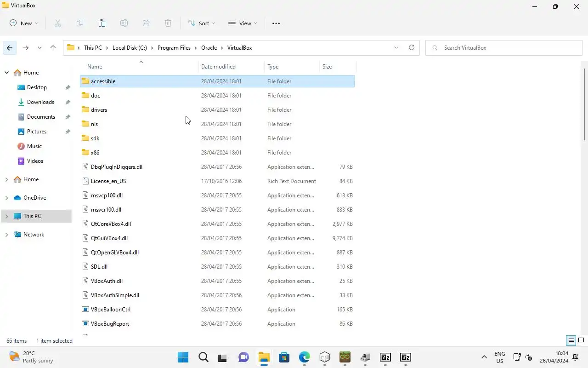The width and height of the screenshot is (588, 368).
Task: Switch to details view layout icon
Action: [571, 341]
